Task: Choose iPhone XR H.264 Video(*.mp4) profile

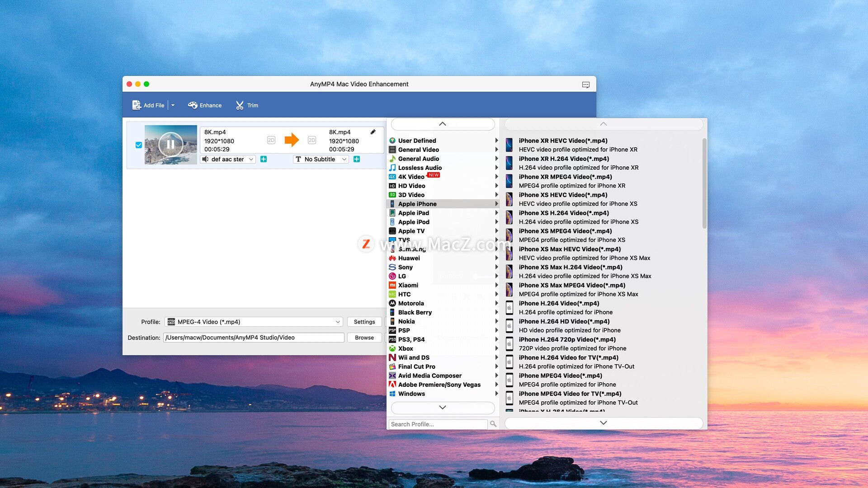Action: pos(603,163)
